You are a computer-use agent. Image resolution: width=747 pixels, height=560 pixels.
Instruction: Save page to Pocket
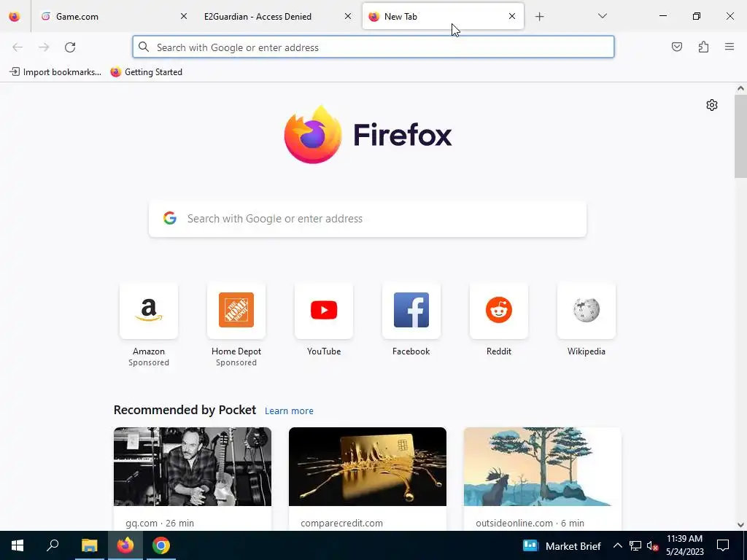click(x=677, y=47)
